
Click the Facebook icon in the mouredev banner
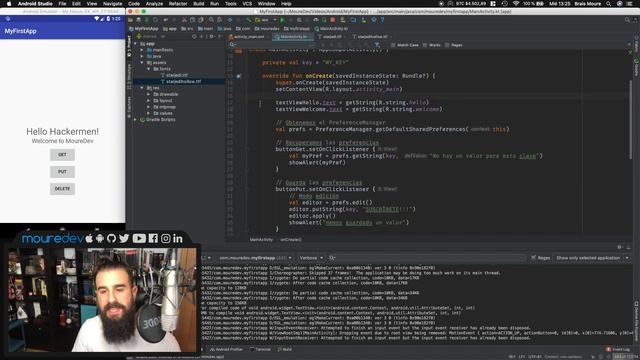pyautogui.click(x=153, y=238)
